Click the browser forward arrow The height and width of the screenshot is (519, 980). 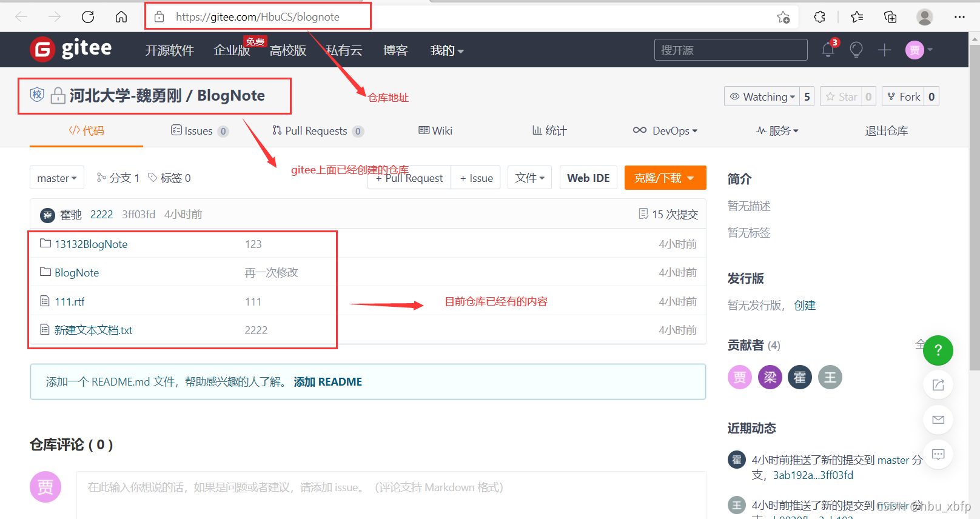[x=55, y=17]
